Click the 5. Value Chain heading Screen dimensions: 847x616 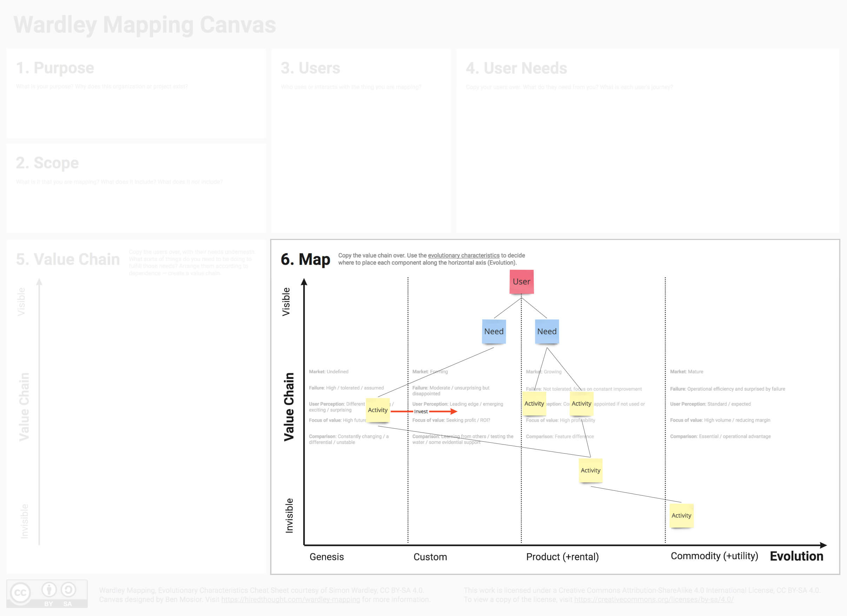(68, 259)
